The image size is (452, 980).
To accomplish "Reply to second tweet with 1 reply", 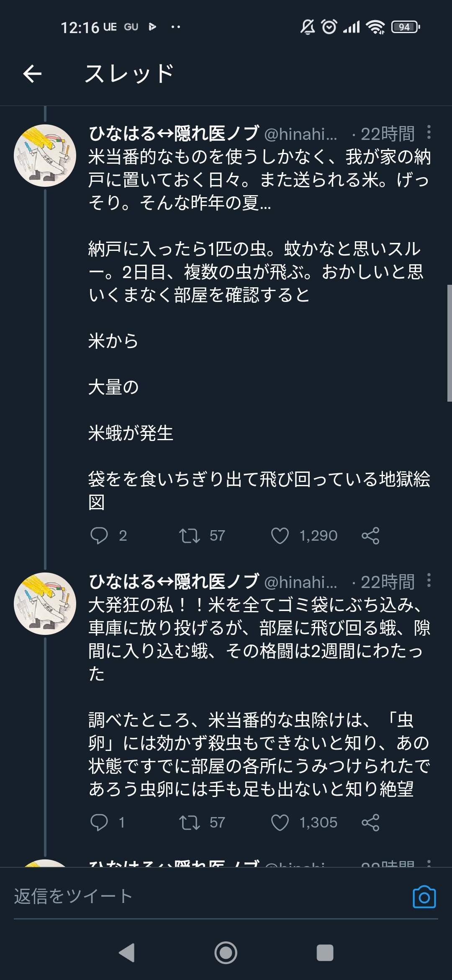I will click(99, 822).
